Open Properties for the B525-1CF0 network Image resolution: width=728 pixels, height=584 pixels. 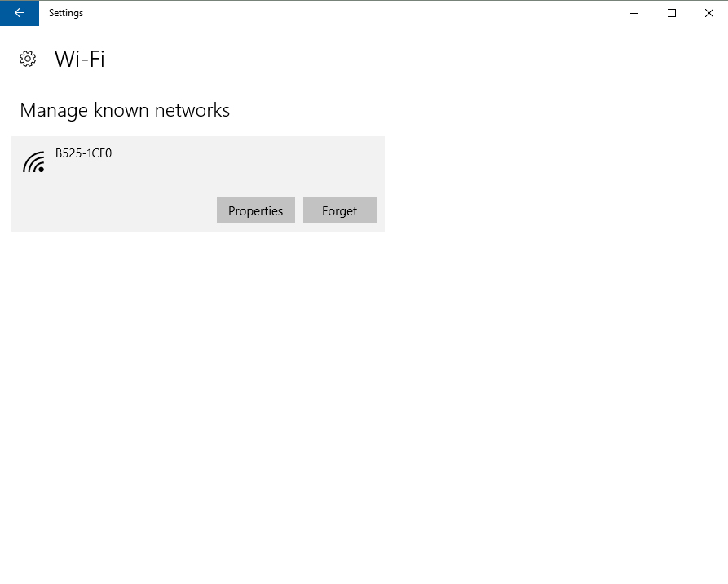255,210
